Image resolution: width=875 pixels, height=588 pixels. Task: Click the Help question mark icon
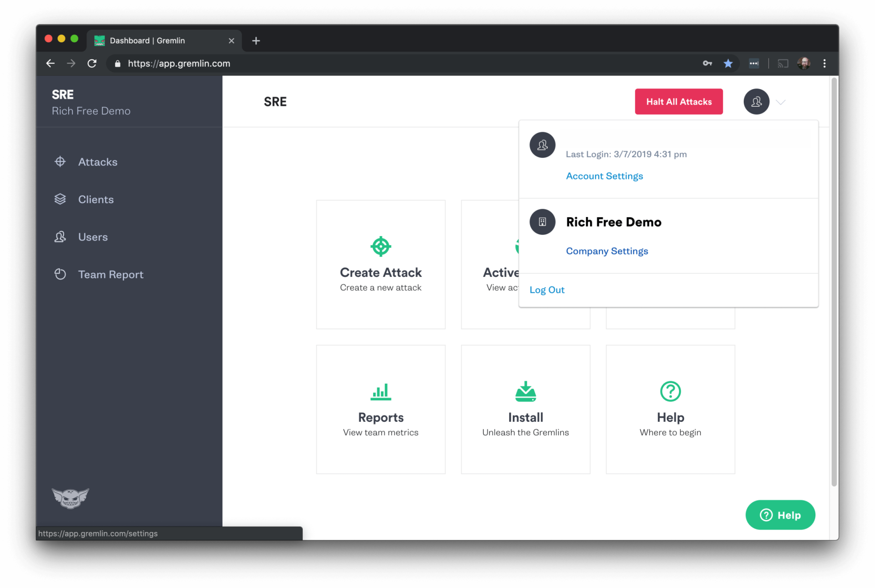670,391
